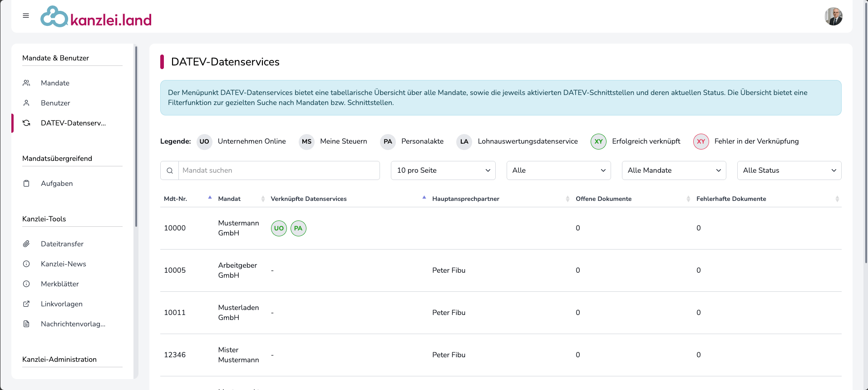Viewport: 868px width, 390px height.
Task: Expand the '10 pro Seite' dropdown
Action: click(x=443, y=170)
